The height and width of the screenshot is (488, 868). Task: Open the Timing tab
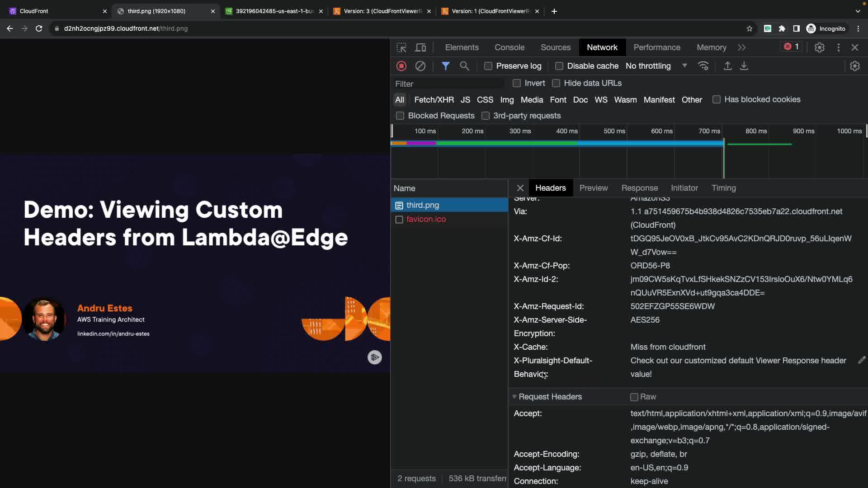pos(723,188)
